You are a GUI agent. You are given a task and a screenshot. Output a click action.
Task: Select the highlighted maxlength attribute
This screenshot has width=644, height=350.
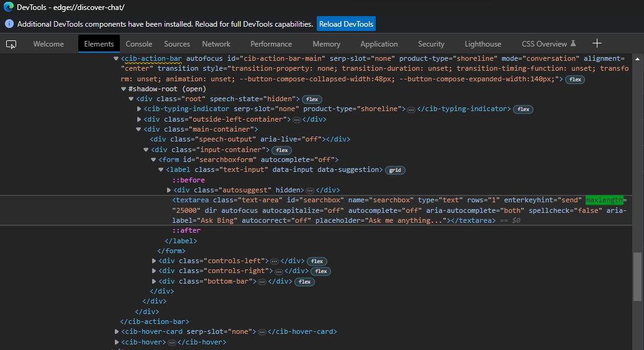[604, 200]
